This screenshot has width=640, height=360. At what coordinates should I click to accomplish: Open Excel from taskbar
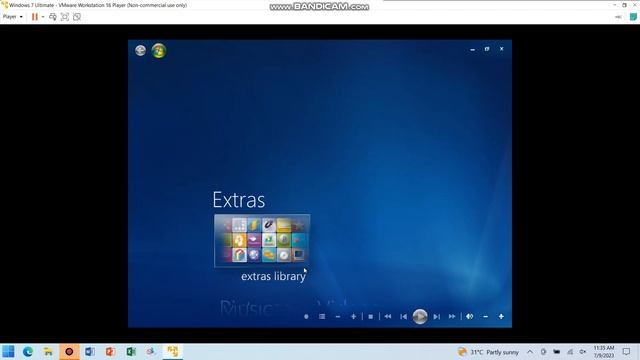(131, 351)
